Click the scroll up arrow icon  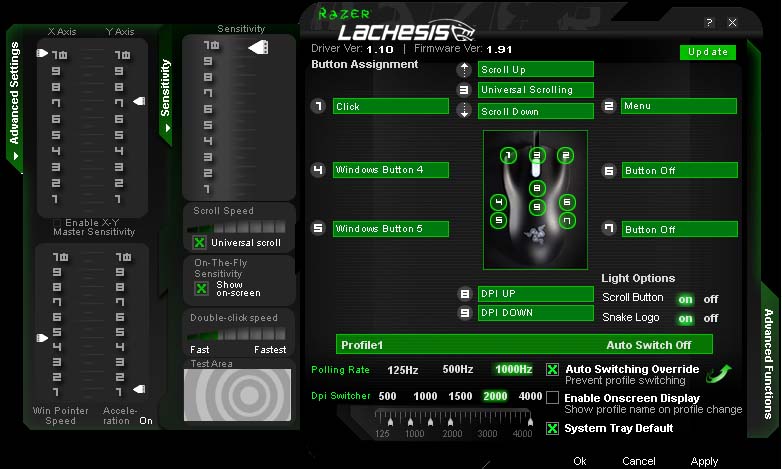[x=463, y=70]
